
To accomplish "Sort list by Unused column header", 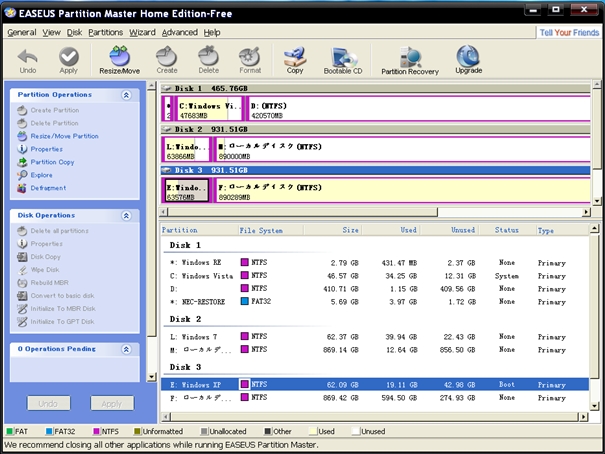I will [450, 230].
